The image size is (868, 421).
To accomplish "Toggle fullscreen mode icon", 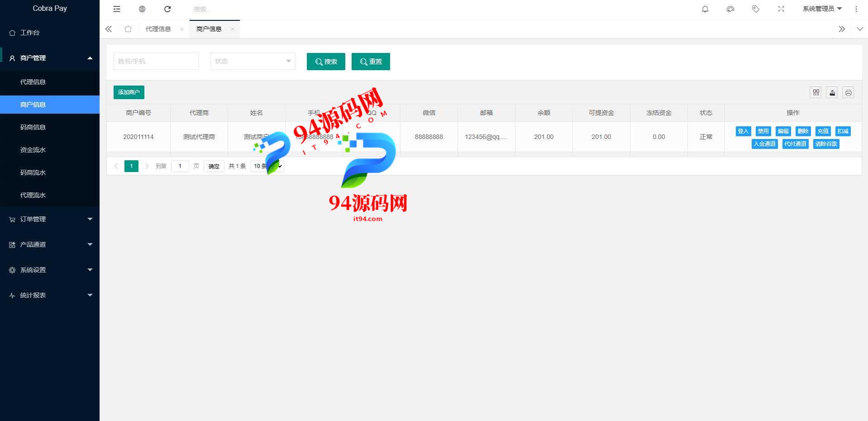I will pos(781,9).
